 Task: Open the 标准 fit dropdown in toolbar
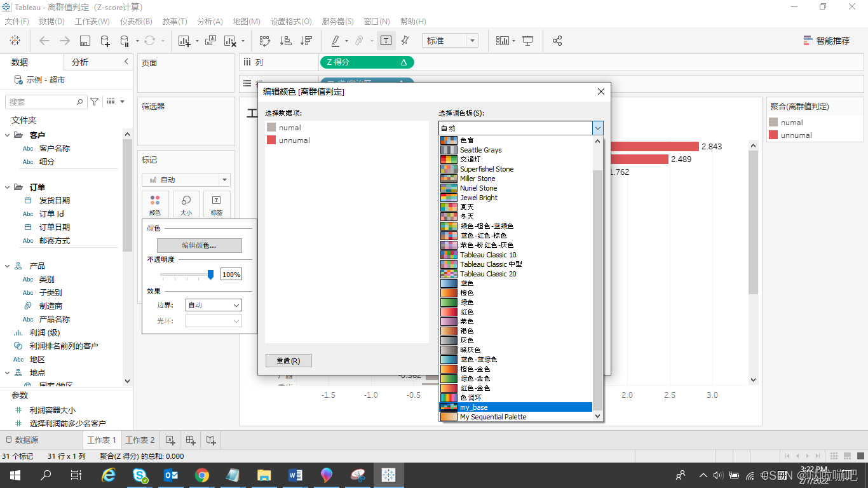click(x=450, y=41)
